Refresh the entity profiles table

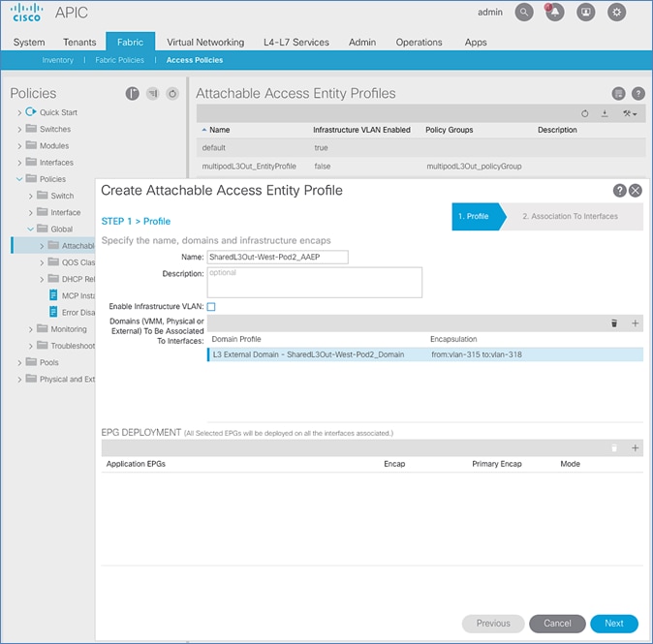coord(585,113)
